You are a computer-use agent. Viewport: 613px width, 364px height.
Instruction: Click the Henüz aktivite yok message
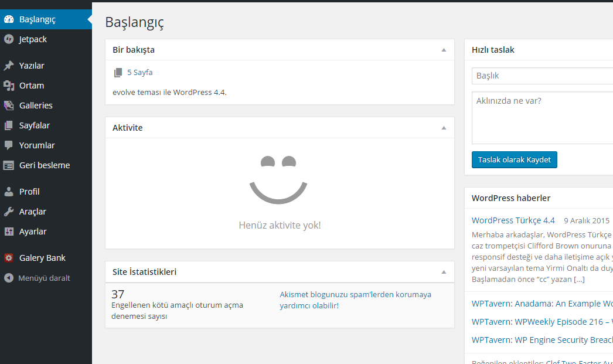[280, 225]
